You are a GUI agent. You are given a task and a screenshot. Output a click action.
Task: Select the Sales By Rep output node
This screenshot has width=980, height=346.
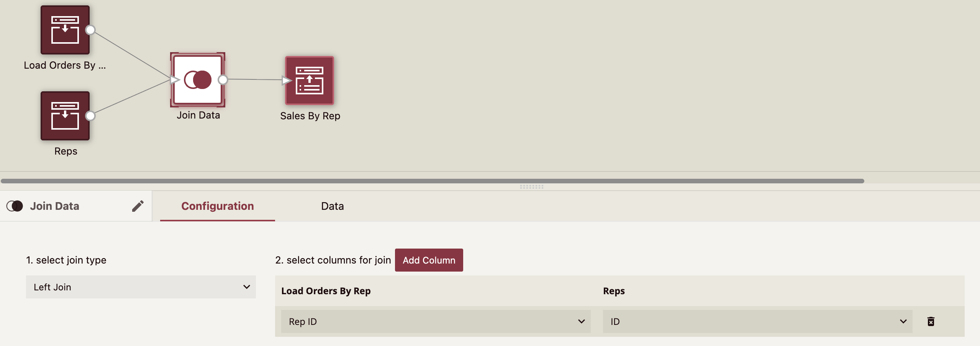point(310,81)
